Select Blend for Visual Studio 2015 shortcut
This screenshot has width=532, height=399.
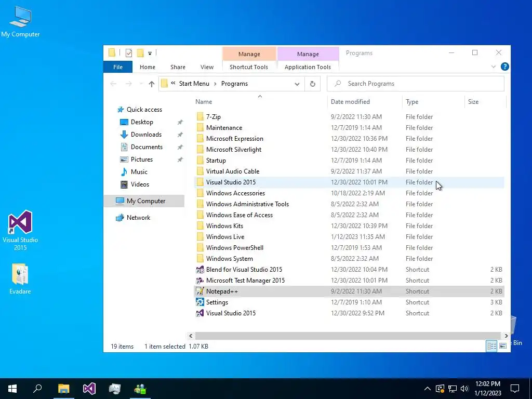coord(349,270)
